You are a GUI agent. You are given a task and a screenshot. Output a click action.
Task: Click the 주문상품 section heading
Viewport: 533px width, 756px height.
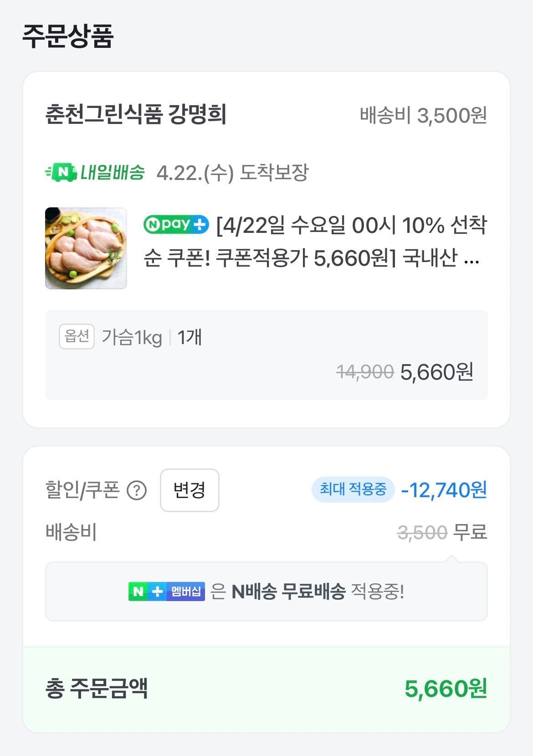[68, 36]
